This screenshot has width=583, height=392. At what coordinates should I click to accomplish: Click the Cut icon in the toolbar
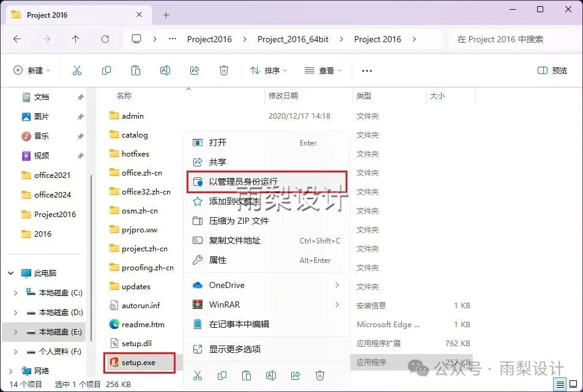pyautogui.click(x=77, y=70)
